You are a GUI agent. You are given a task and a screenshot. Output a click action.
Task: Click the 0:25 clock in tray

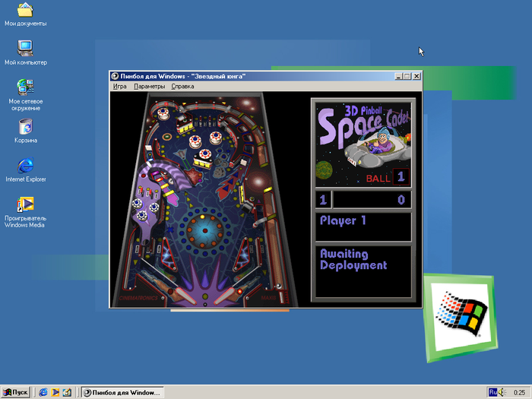pyautogui.click(x=519, y=393)
